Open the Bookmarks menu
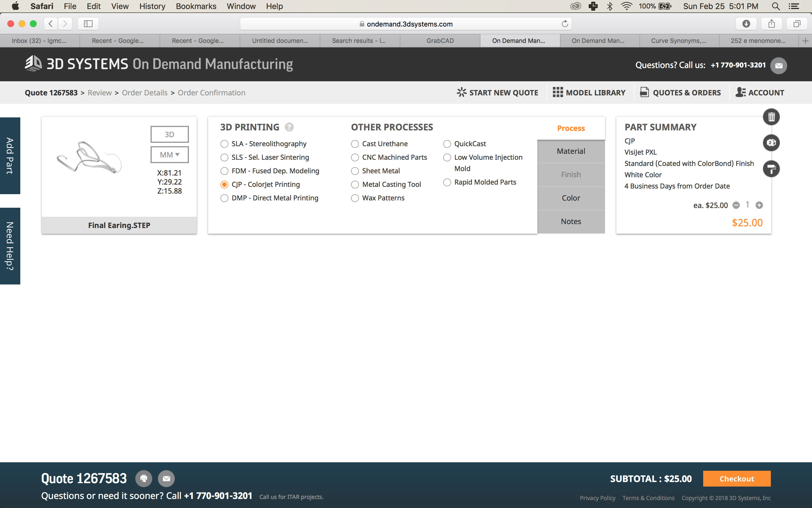Screen dimensions: 812x508 tap(196, 6)
